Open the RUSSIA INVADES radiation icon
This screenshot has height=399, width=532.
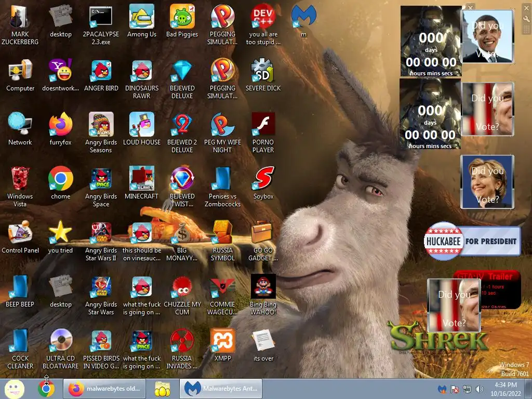pos(182,349)
